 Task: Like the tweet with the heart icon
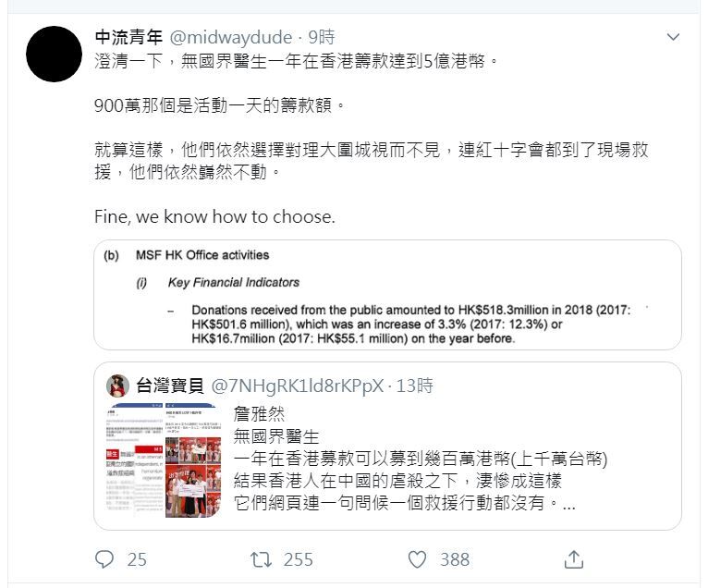[417, 559]
